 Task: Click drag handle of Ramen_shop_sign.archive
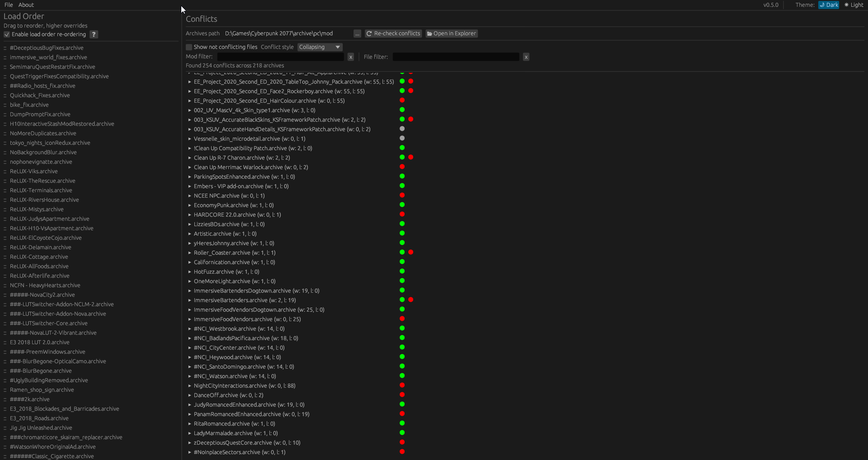[5, 390]
